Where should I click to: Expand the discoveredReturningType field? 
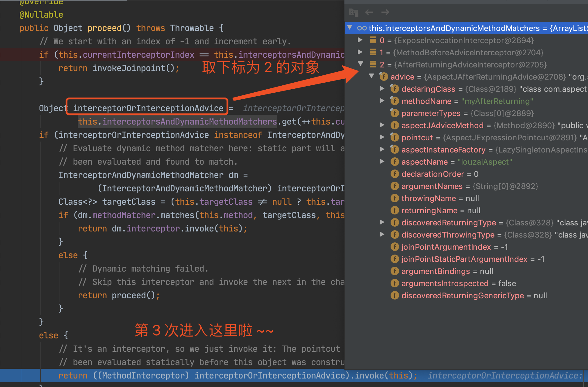click(382, 222)
